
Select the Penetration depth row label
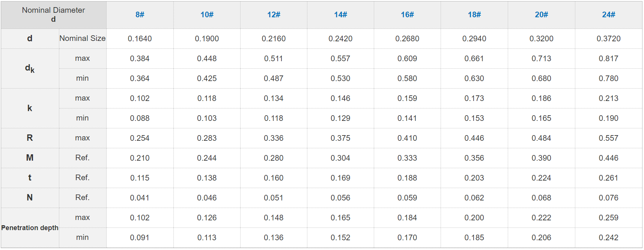pos(30,228)
